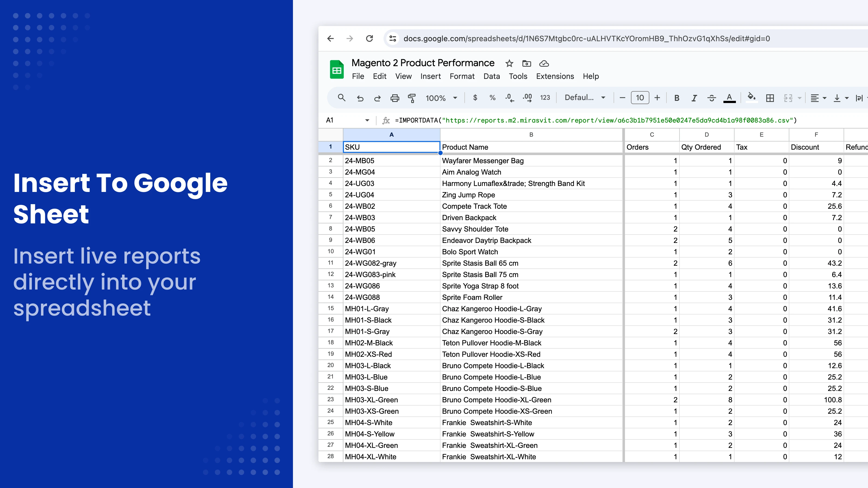Click the IMPORTDATA formula bar
Viewport: 868px width, 488px height.
point(596,120)
